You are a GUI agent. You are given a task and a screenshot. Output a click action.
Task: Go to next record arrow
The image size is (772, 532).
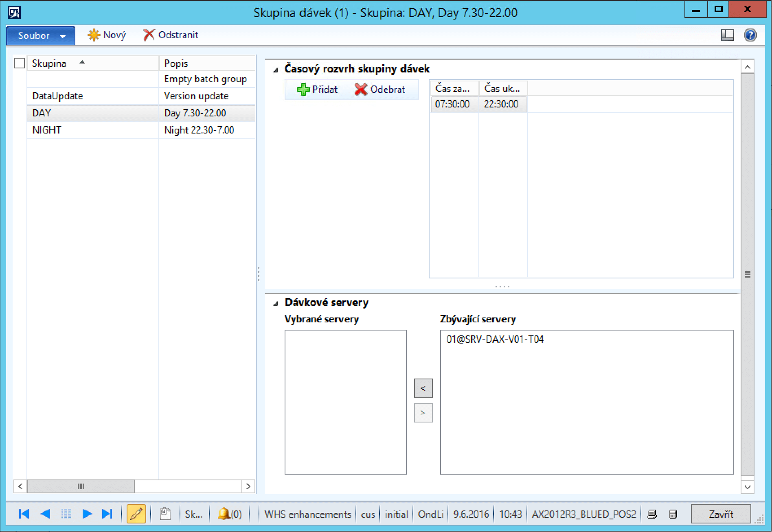87,514
